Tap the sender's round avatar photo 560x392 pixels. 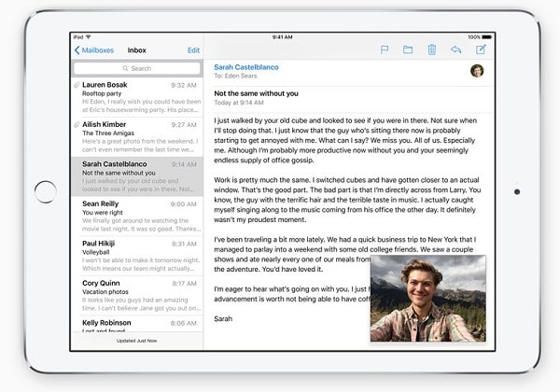[x=477, y=71]
